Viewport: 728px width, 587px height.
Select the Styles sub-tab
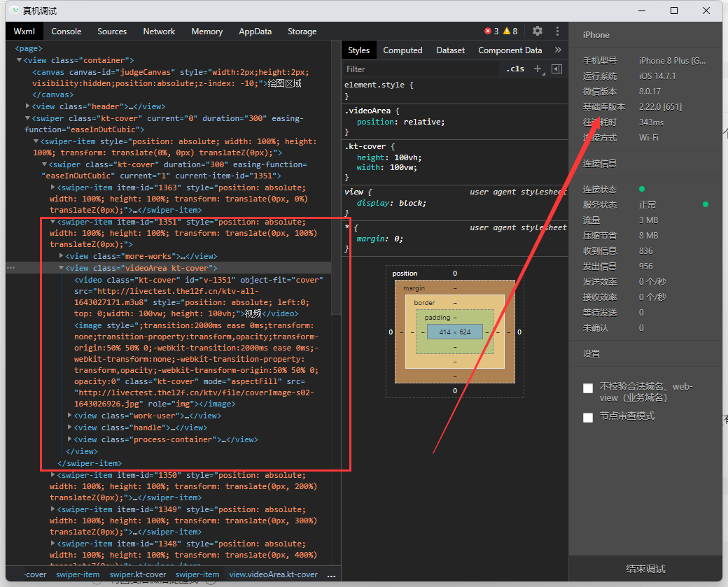(359, 50)
